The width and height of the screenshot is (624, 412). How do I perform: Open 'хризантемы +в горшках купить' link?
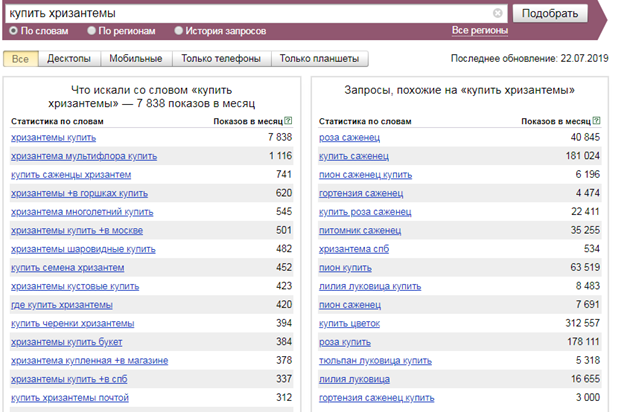point(79,193)
